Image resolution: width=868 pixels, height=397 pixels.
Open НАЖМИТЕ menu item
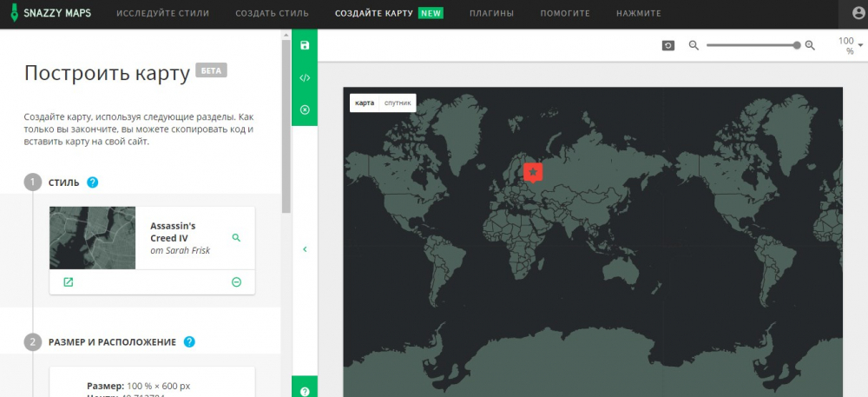coord(639,13)
